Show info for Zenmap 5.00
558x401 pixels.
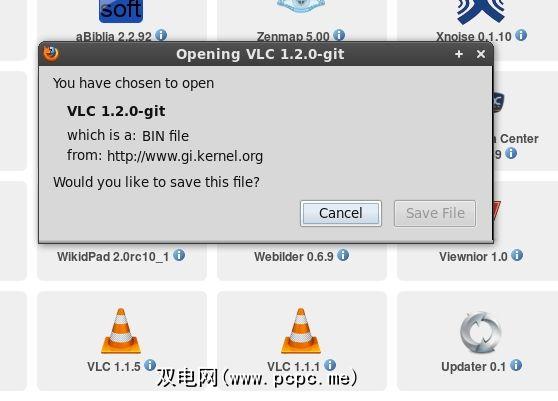(339, 35)
